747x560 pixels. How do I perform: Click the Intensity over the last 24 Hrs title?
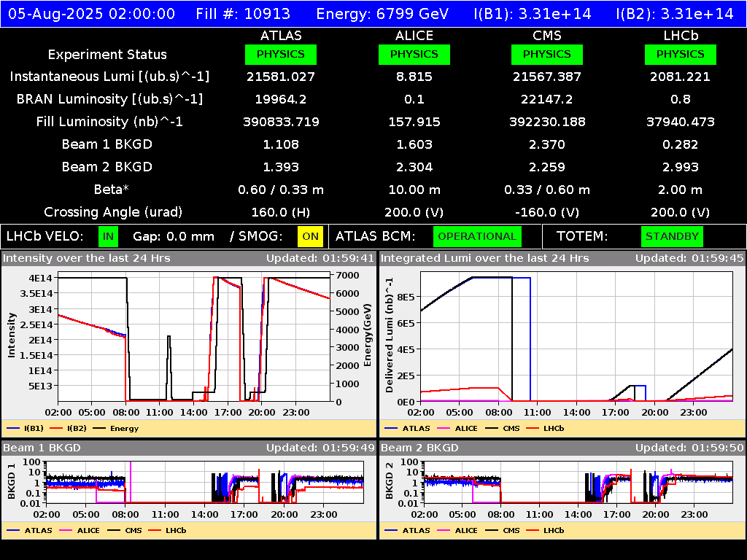tap(87, 258)
